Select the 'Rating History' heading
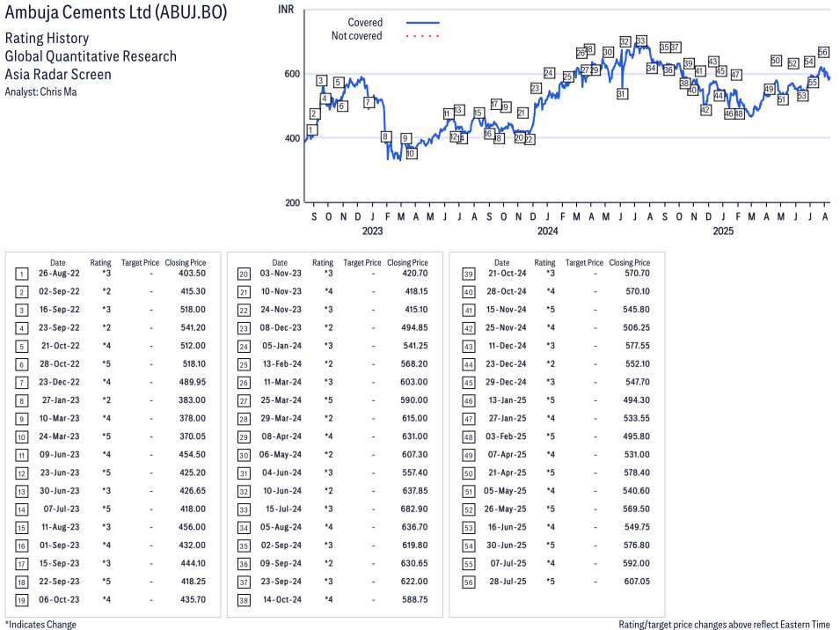 click(47, 38)
